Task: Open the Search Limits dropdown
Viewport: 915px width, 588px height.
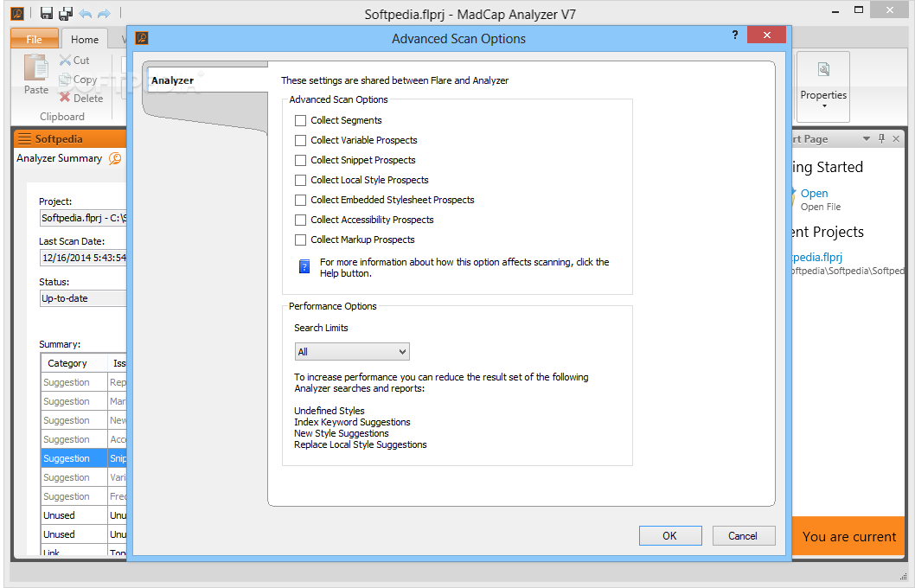Action: (352, 352)
